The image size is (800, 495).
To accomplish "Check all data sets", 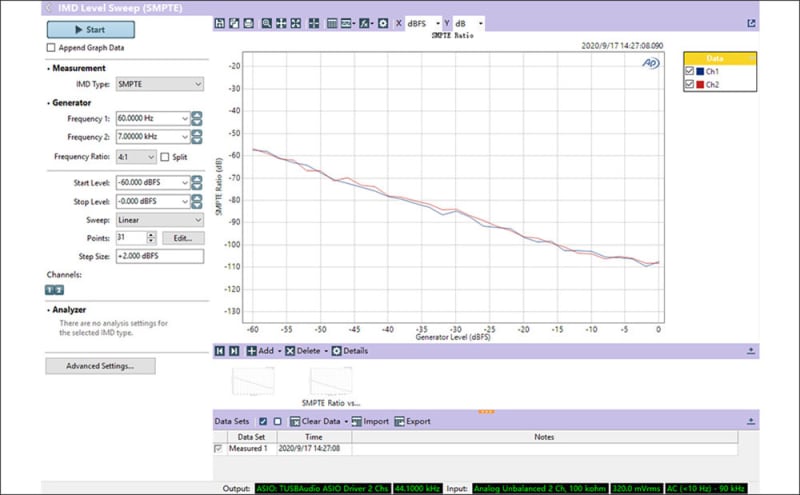I will (263, 422).
